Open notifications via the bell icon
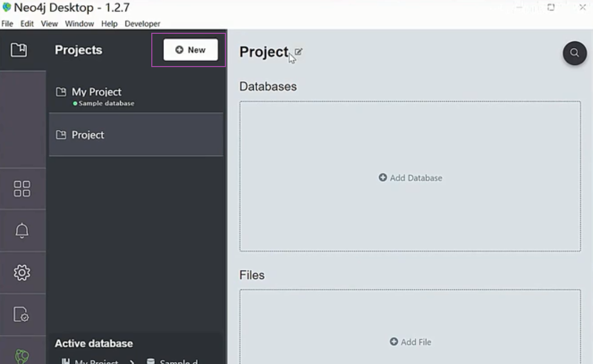Viewport: 593px width, 364px height. coord(22,230)
